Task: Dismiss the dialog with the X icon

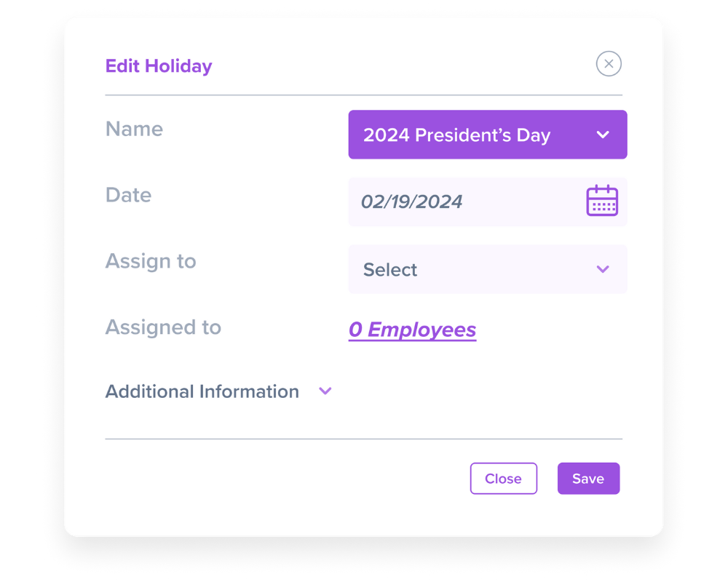Action: coord(609,64)
